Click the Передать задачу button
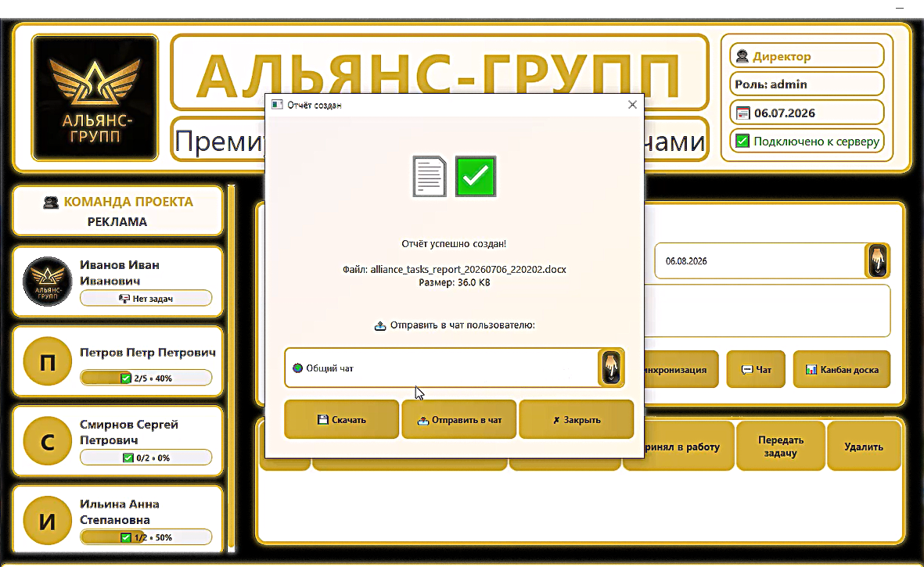The image size is (924, 567). [x=780, y=447]
